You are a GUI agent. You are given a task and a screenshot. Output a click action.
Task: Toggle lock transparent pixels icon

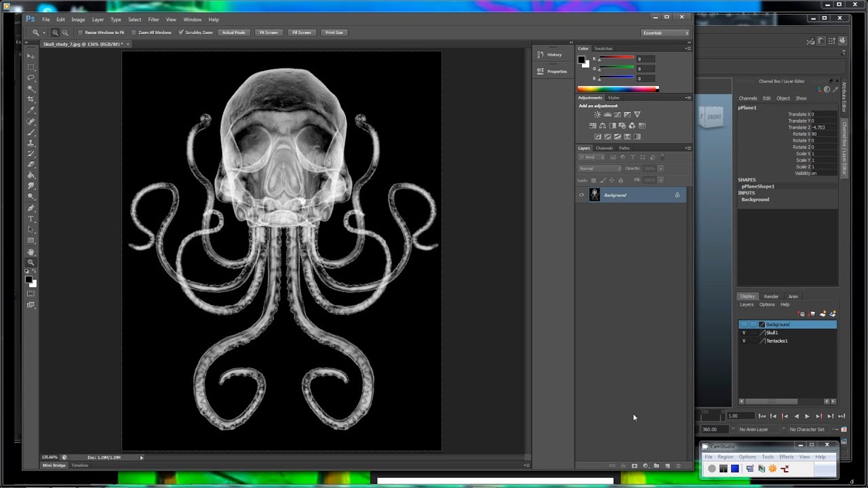coord(594,180)
